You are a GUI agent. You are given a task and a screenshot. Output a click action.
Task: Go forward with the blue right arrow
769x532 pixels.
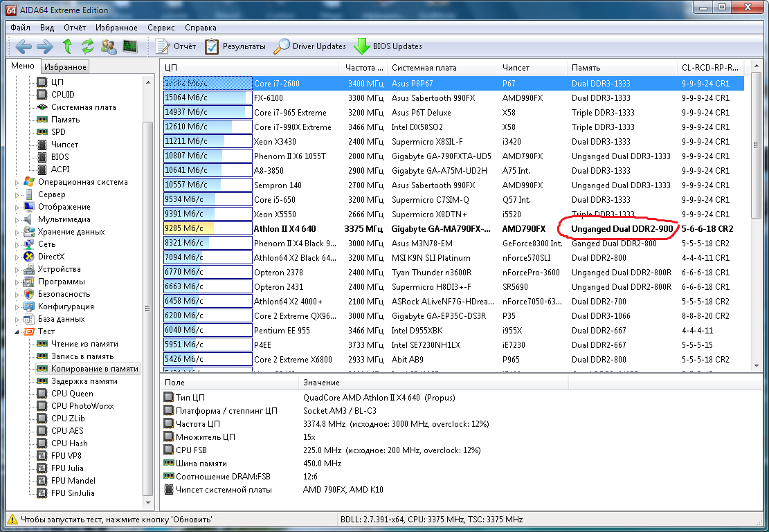(x=44, y=46)
